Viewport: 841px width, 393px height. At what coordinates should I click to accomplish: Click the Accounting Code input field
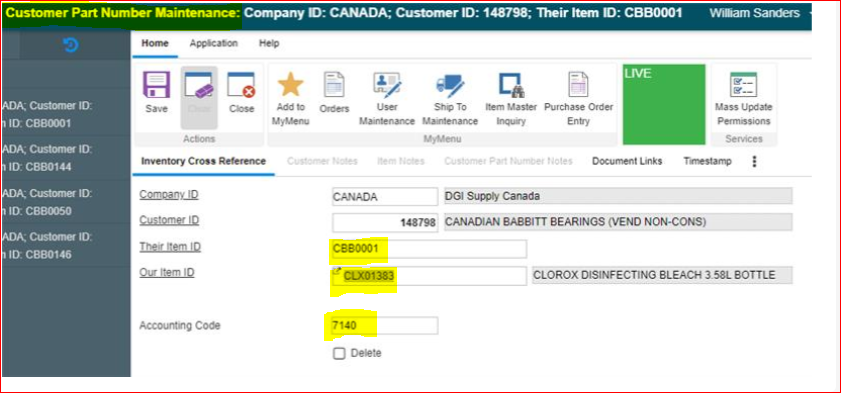pyautogui.click(x=385, y=325)
